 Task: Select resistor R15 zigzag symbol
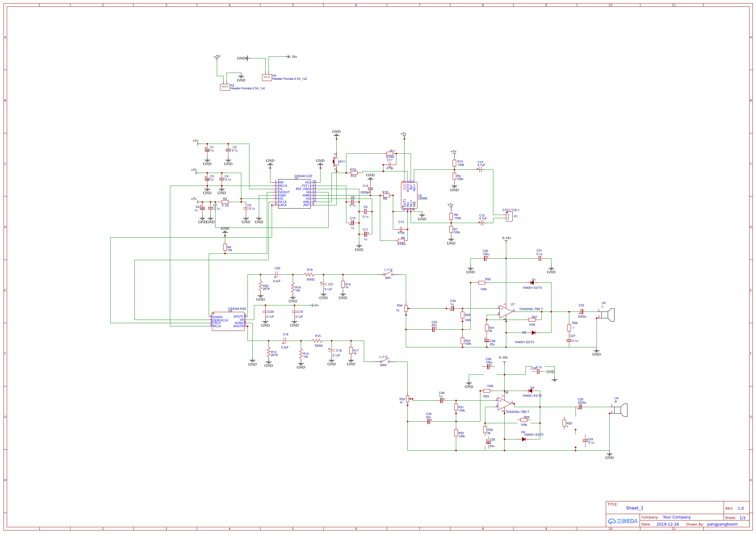point(317,341)
